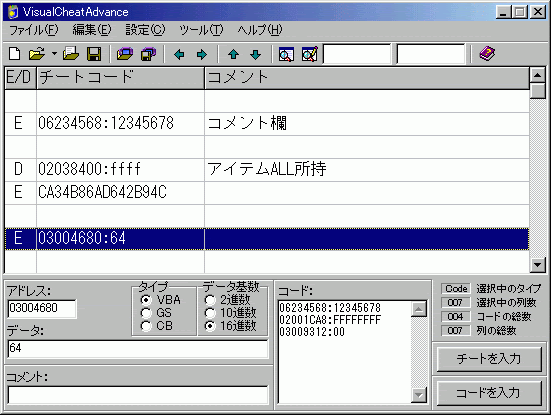This screenshot has height=415, width=551.
Task: Select the row 06234568:12345678
Action: [x=267, y=124]
